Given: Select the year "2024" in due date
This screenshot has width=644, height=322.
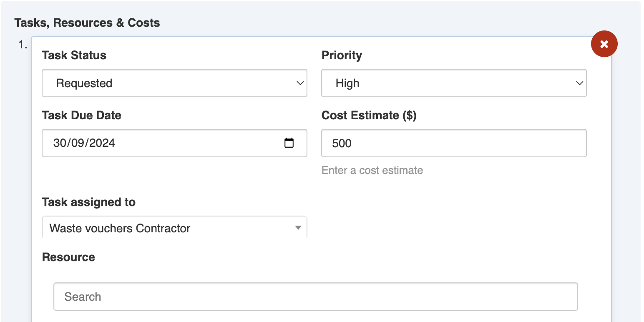Looking at the screenshot, I should tap(102, 143).
